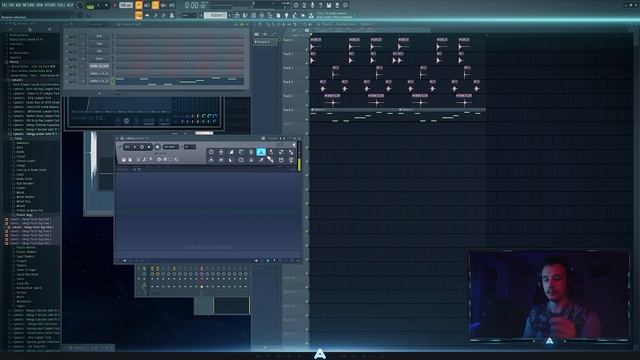Open the snap selector left of the Pattern selector
Viewport: 640px width, 360px height.
(189, 16)
